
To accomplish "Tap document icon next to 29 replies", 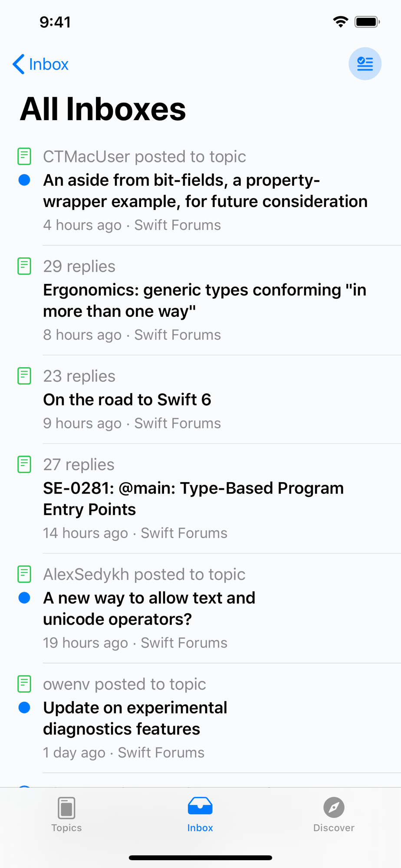I will [24, 266].
